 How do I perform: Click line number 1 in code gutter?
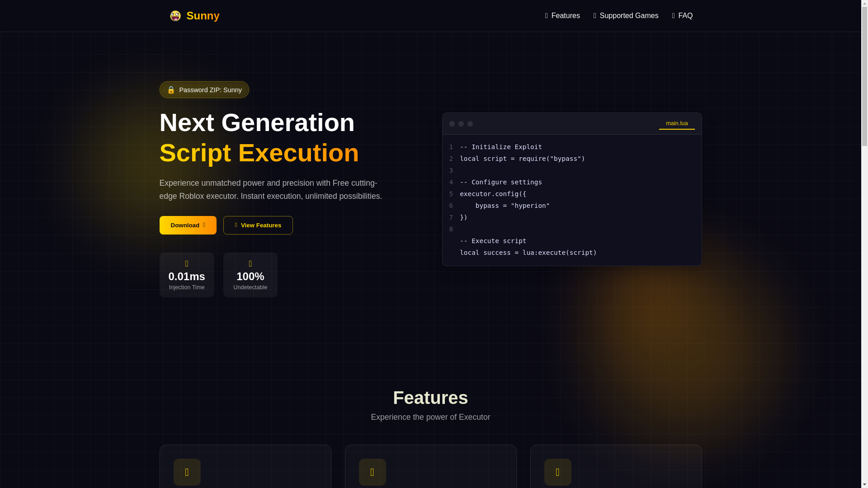(x=451, y=147)
